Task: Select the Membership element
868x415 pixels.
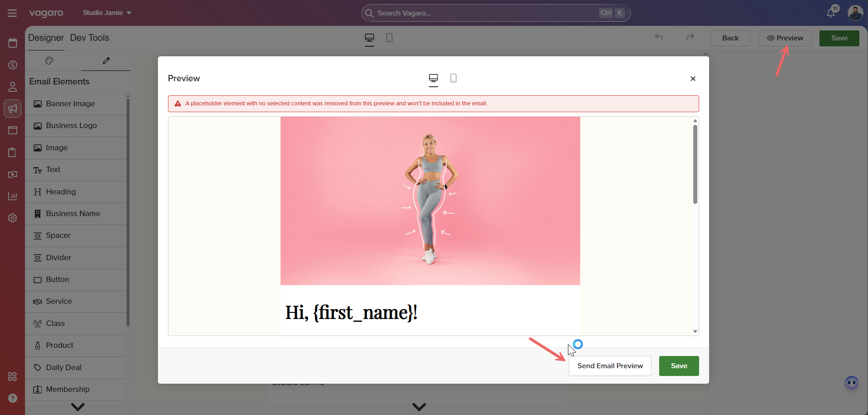Action: click(x=75, y=390)
